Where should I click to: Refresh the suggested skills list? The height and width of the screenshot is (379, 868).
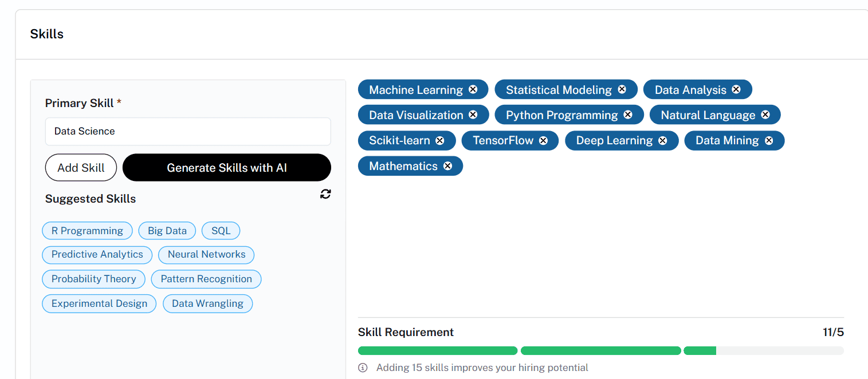[x=325, y=194]
